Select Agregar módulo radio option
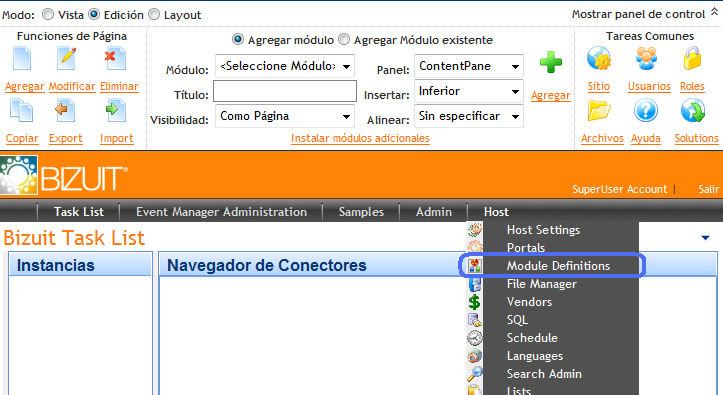 tap(238, 40)
